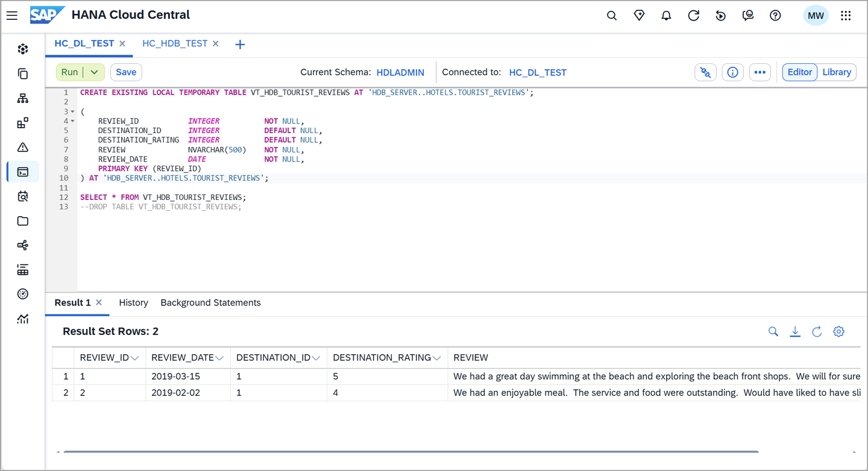Click the results horizontal scrollbar

click(410, 451)
